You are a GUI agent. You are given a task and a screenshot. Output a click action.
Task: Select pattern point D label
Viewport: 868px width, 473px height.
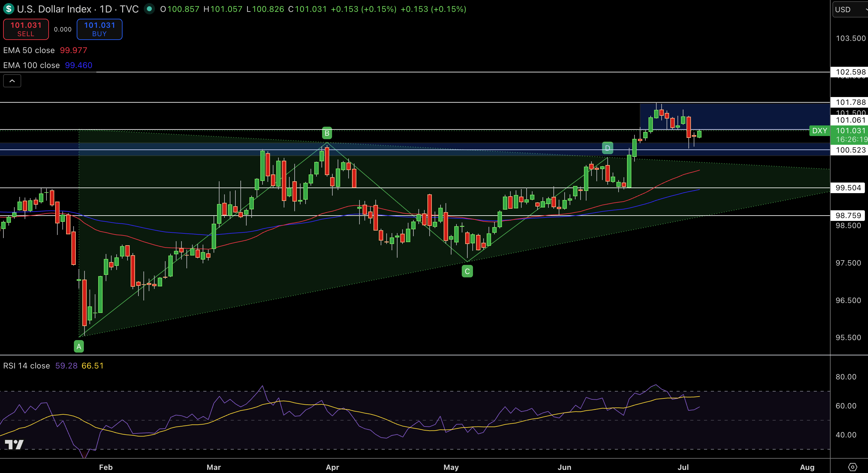coord(608,148)
